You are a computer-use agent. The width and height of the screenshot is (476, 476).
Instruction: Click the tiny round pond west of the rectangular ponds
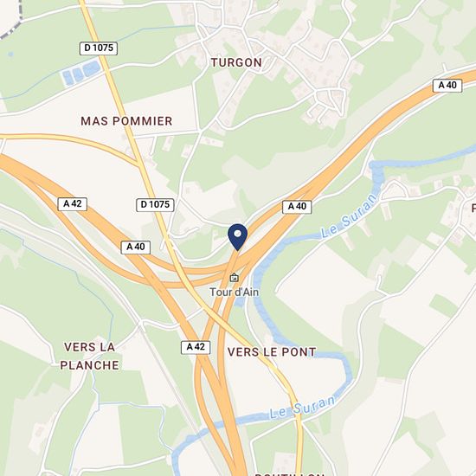pos(11,55)
